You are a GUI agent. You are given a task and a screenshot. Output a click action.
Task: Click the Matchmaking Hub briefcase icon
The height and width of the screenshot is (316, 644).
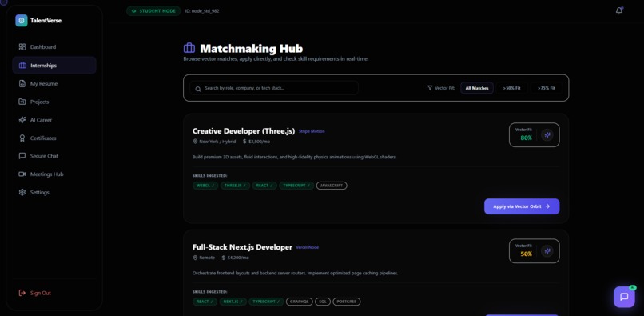(x=189, y=48)
